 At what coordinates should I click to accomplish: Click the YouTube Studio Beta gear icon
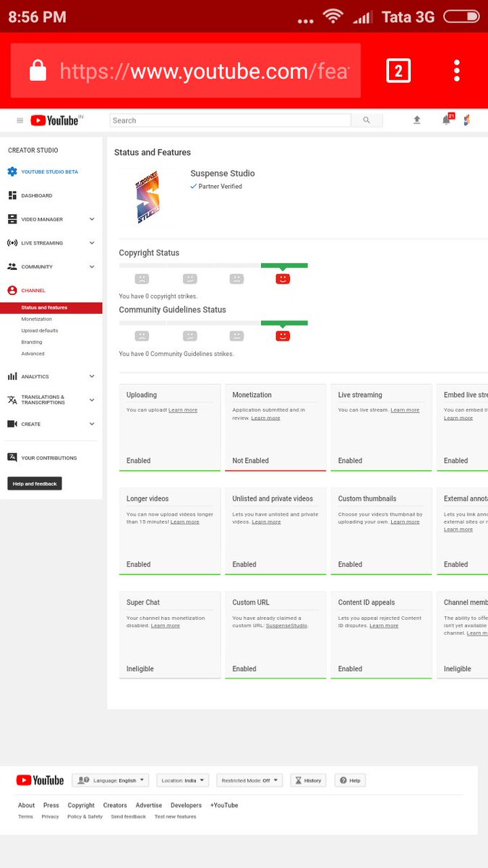tap(12, 171)
